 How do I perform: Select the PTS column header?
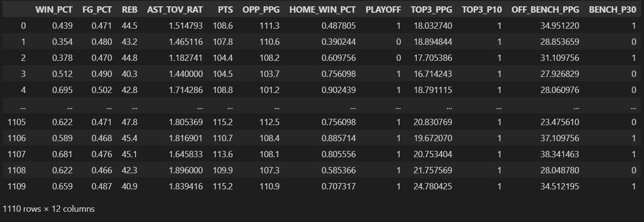223,10
